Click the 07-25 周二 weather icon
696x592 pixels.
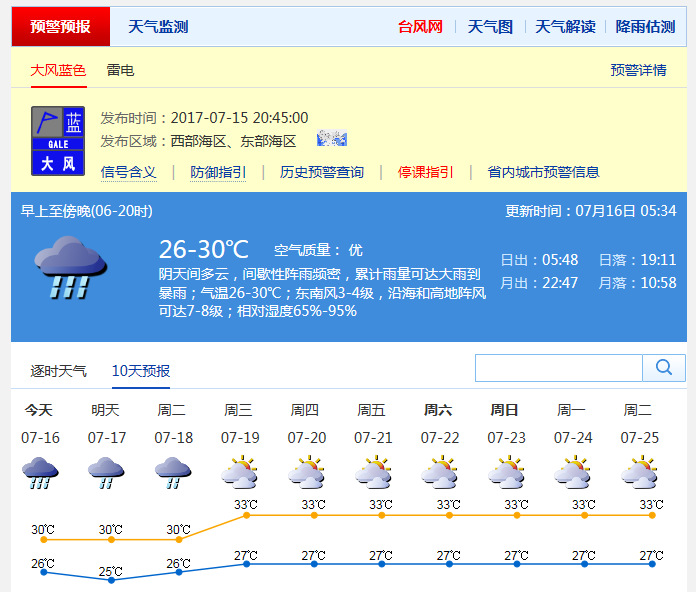[639, 473]
